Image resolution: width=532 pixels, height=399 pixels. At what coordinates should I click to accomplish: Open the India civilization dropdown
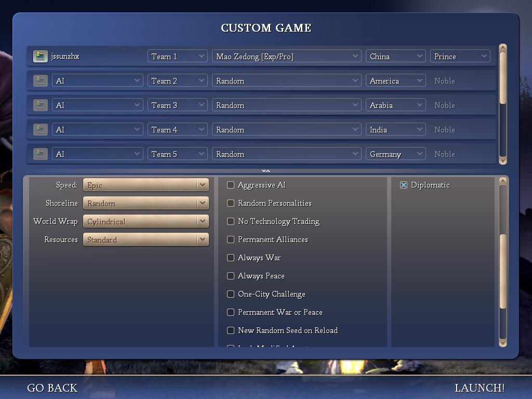[x=395, y=129]
